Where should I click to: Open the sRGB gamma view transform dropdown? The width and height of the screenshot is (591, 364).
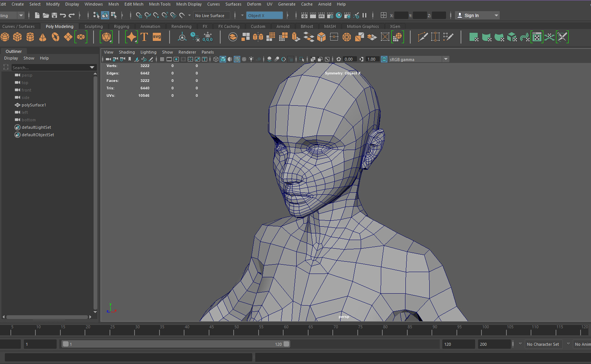pyautogui.click(x=446, y=59)
